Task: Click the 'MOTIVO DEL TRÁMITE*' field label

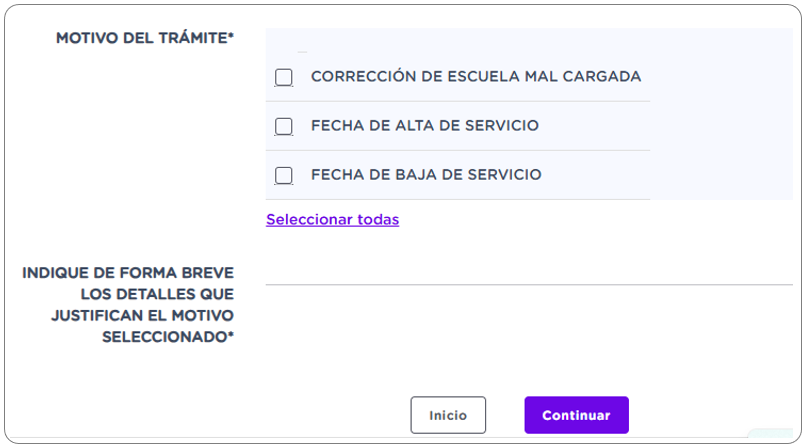Action: coord(145,38)
